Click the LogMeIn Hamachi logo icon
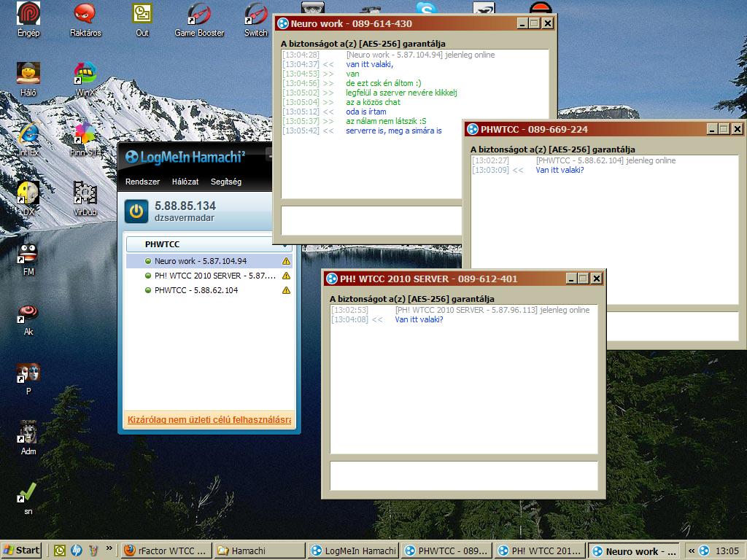 (131, 157)
